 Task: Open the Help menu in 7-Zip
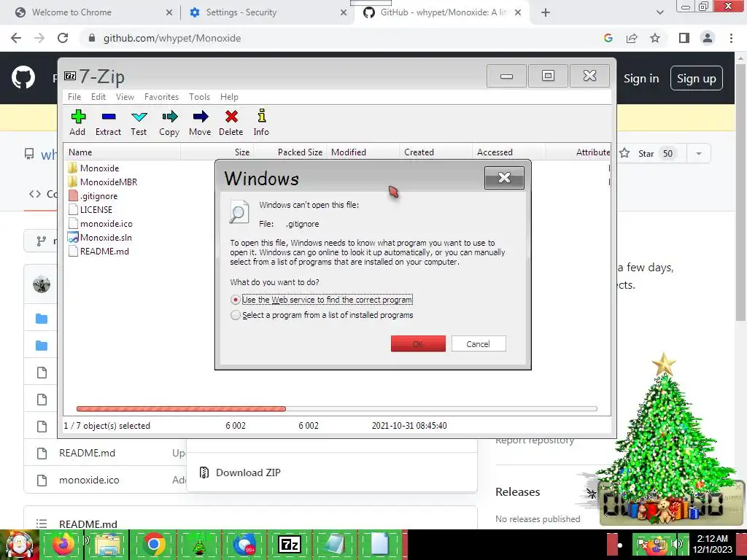pos(229,97)
